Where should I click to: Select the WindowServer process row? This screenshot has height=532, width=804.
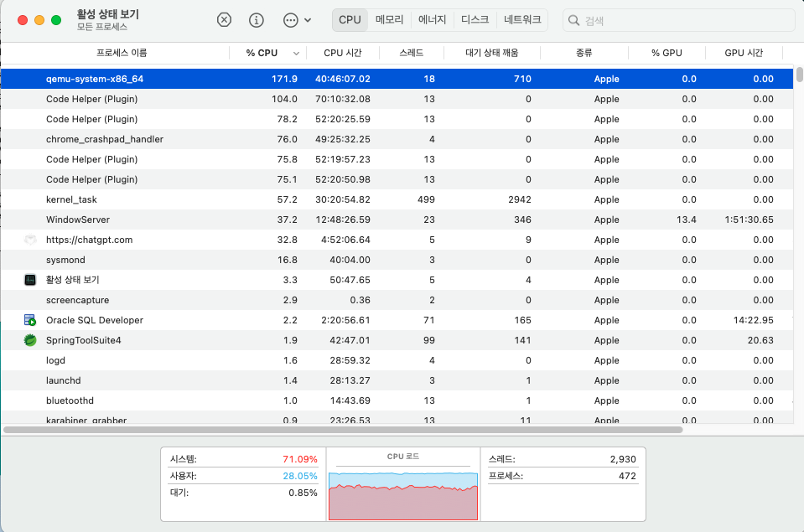click(397, 220)
